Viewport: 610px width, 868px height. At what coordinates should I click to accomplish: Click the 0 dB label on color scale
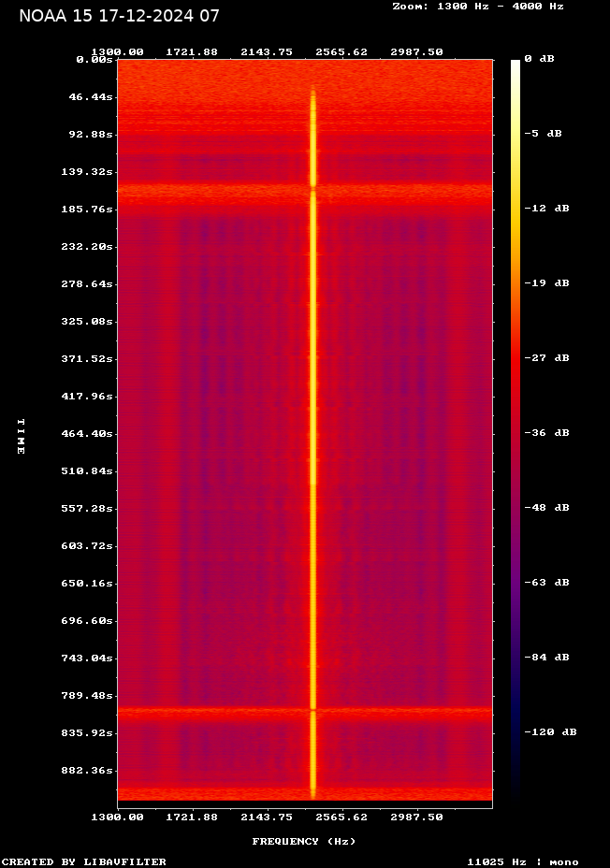[x=539, y=59]
